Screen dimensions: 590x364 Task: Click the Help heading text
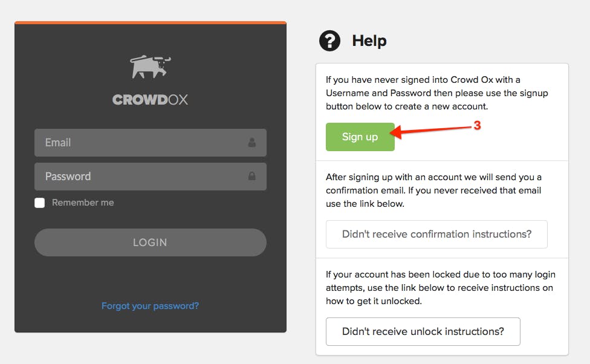pyautogui.click(x=369, y=41)
